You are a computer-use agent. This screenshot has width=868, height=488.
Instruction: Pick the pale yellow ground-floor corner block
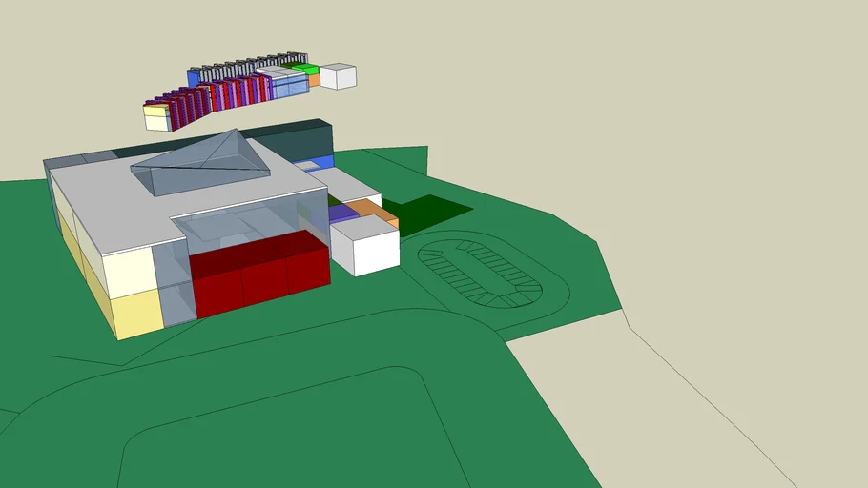[138, 314]
